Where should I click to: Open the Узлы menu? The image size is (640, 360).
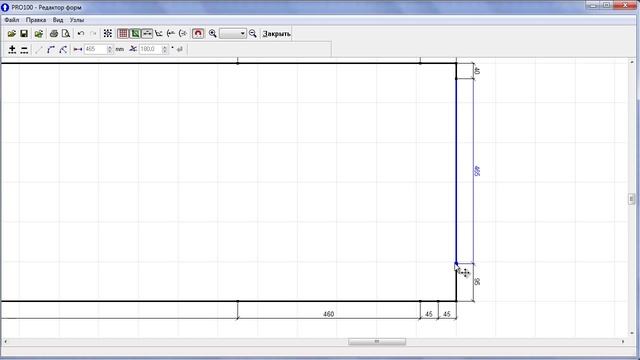click(77, 20)
